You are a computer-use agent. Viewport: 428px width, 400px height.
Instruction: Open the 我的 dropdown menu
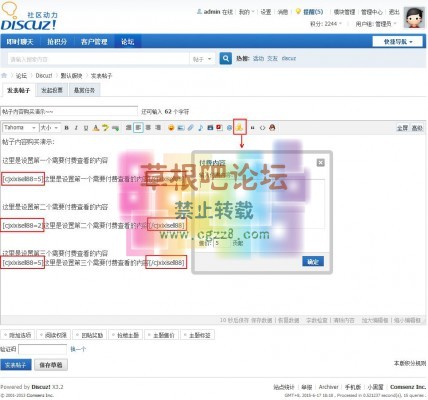pyautogui.click(x=246, y=12)
